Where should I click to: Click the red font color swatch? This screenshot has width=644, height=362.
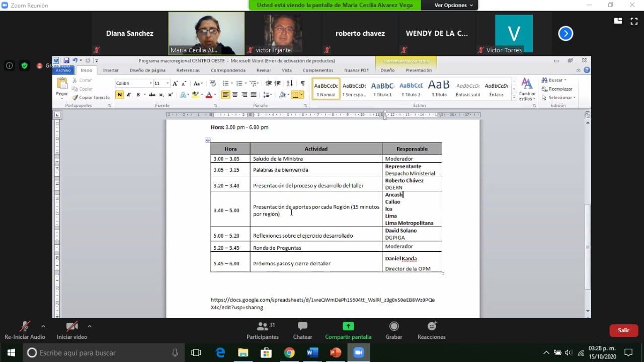click(209, 95)
